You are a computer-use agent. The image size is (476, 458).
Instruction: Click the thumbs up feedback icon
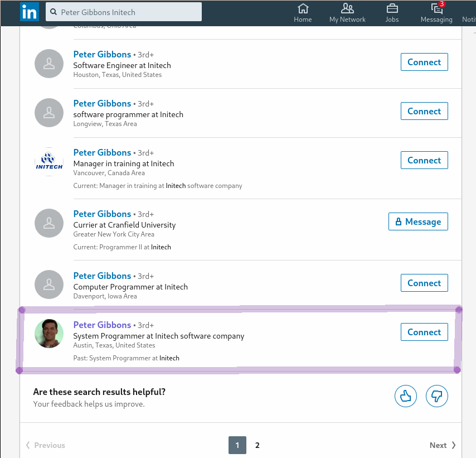pos(406,396)
